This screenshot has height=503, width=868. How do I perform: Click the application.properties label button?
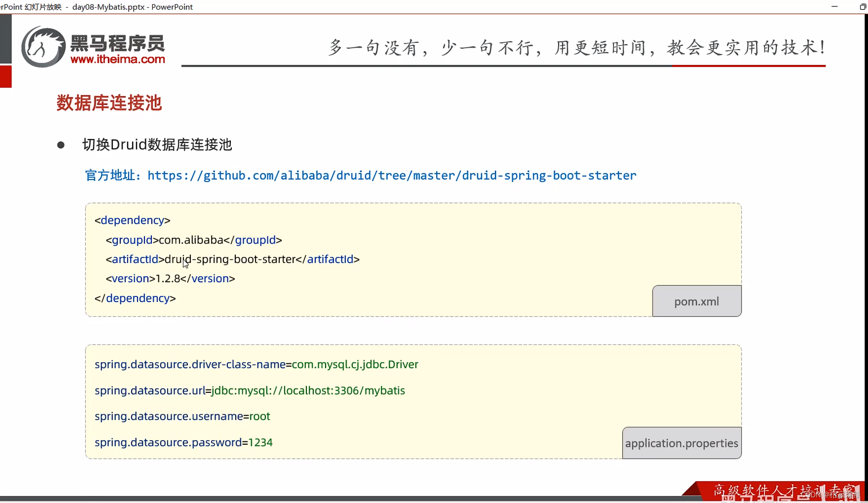tap(681, 443)
